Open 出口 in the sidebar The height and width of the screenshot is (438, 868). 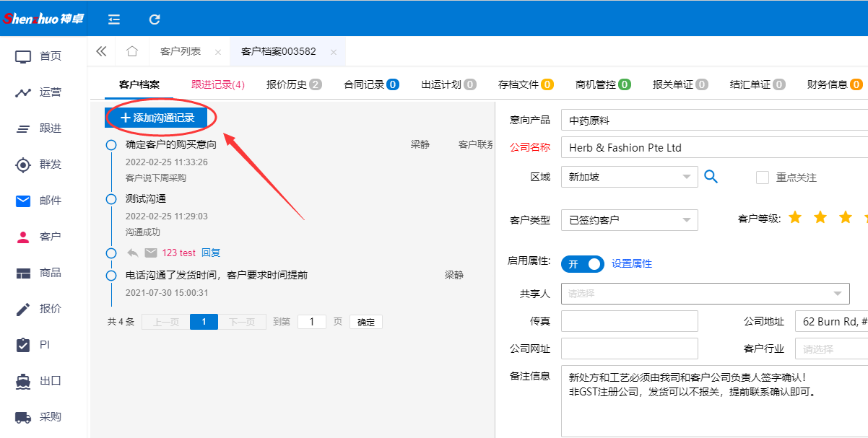[x=43, y=381]
